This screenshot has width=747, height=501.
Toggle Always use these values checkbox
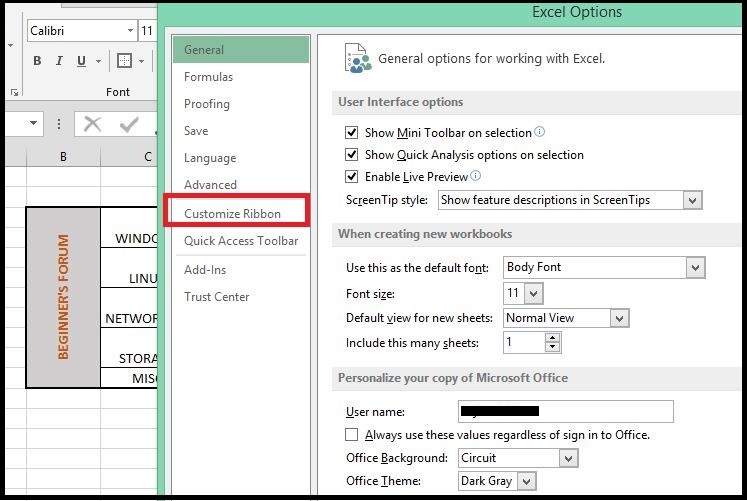pos(352,434)
